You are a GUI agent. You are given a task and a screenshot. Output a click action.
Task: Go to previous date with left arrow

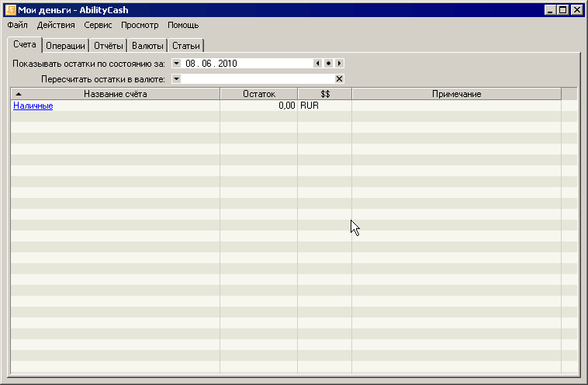(317, 64)
